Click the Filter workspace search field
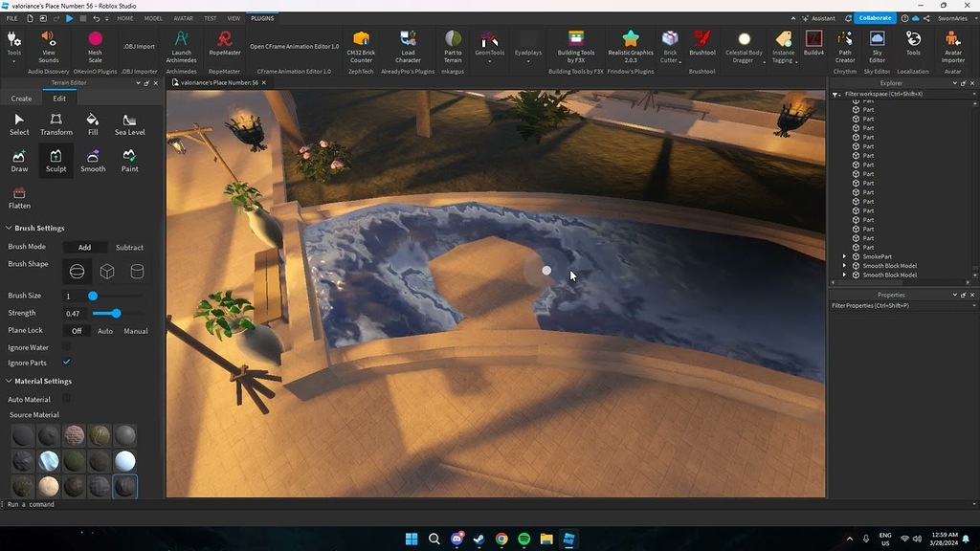The width and height of the screenshot is (980, 551). click(900, 94)
